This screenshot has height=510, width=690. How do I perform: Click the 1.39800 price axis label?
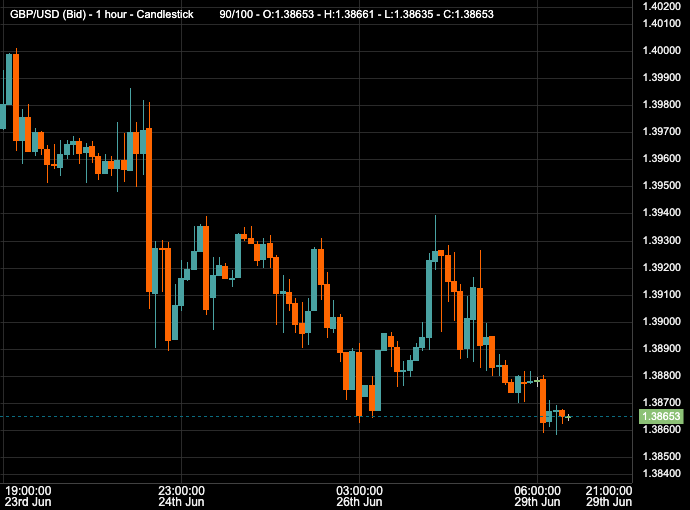[662, 105]
